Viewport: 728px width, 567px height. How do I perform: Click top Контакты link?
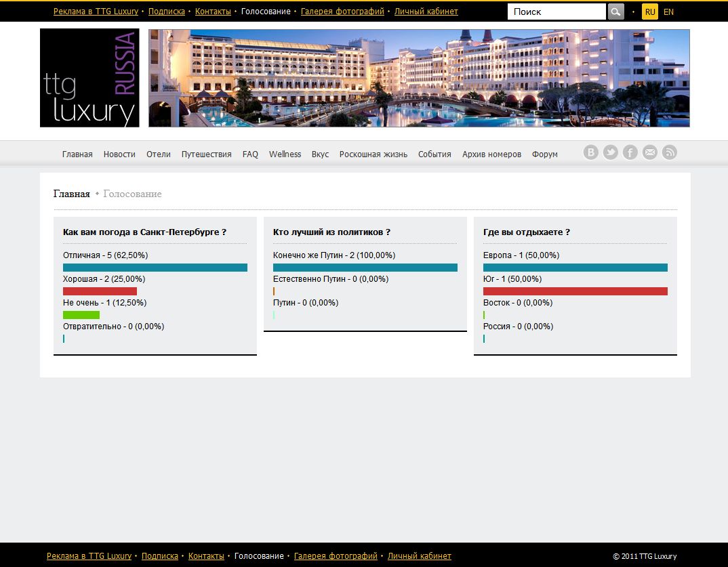tap(213, 11)
